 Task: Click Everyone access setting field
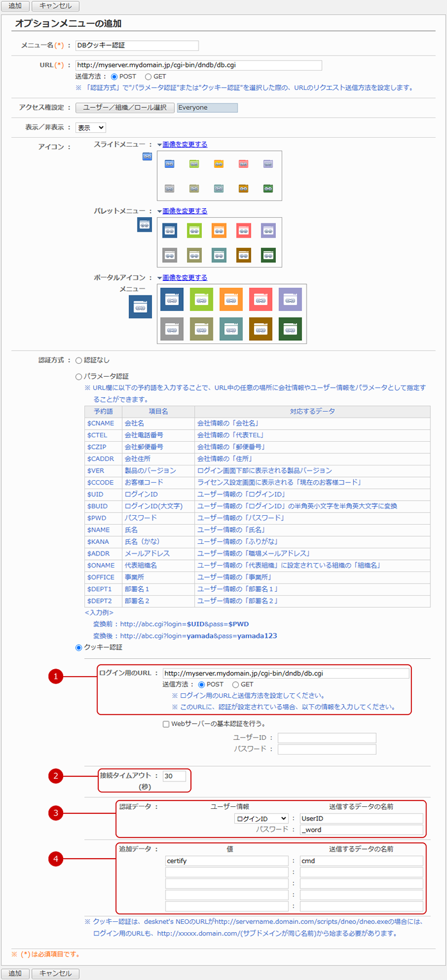click(208, 108)
